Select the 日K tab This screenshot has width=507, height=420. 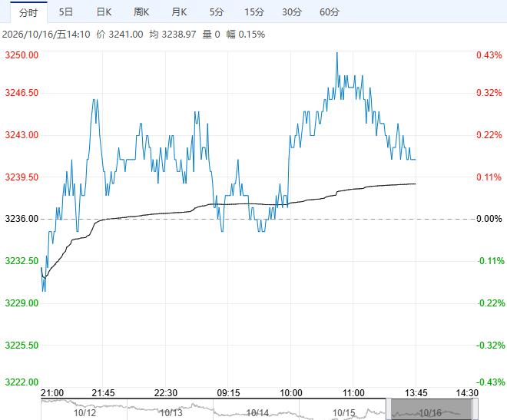[104, 12]
